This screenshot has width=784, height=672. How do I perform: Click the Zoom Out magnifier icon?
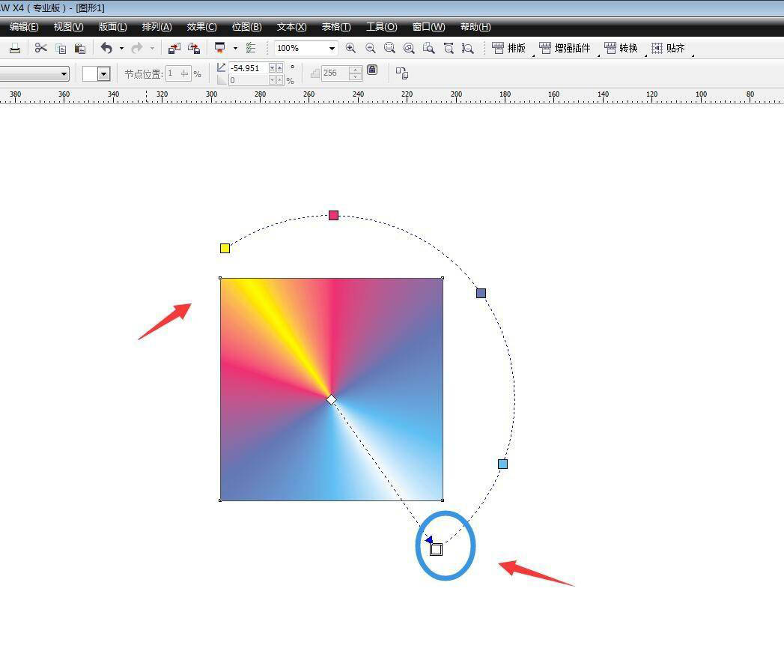pos(371,48)
